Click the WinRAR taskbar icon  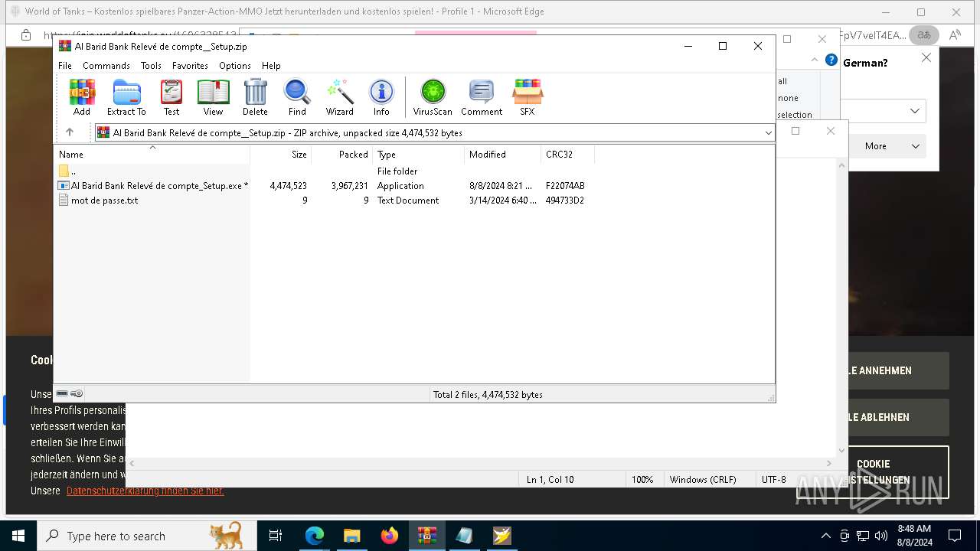pos(427,536)
